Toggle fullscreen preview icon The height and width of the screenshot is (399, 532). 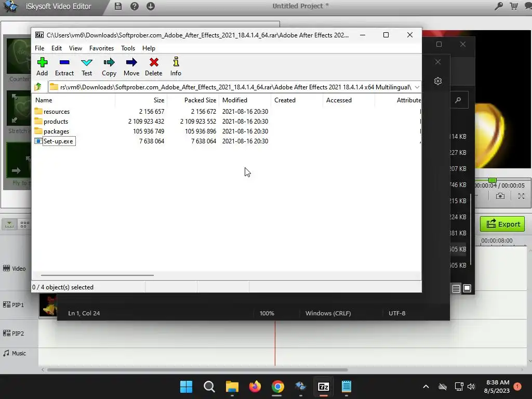tap(521, 196)
